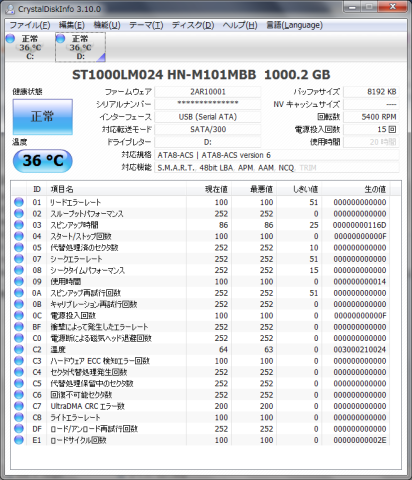Click the ATA8-ACS standard field
The image size is (412, 480).
pos(277,155)
